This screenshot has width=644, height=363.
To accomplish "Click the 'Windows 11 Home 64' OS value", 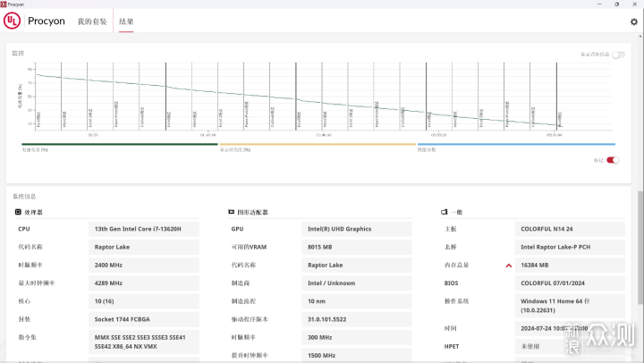I will tap(570, 306).
